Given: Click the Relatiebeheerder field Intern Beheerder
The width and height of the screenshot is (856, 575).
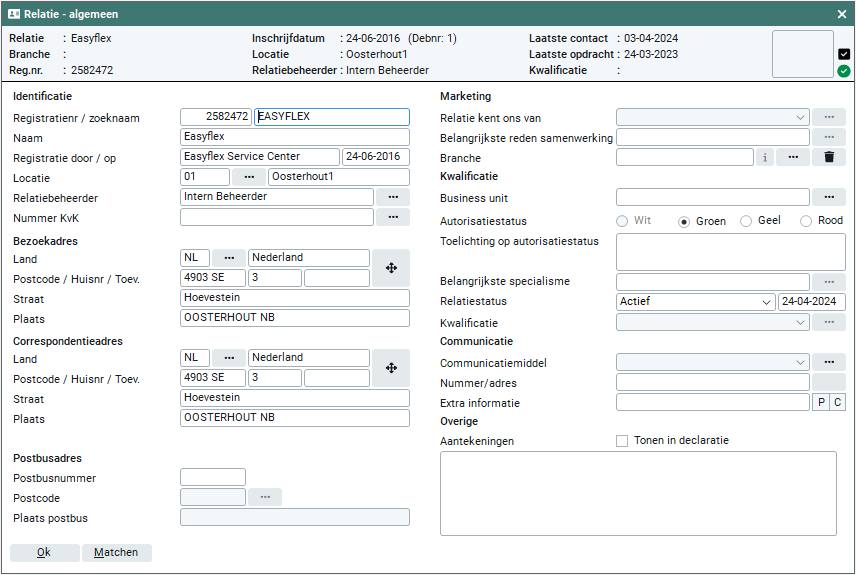Looking at the screenshot, I should pyautogui.click(x=277, y=197).
